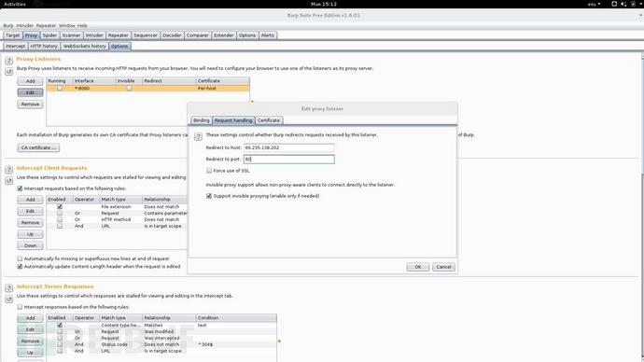Viewport: 644px width, 362px height.
Task: Open keyboard language indicator dropdown in top bar
Action: [594, 4]
